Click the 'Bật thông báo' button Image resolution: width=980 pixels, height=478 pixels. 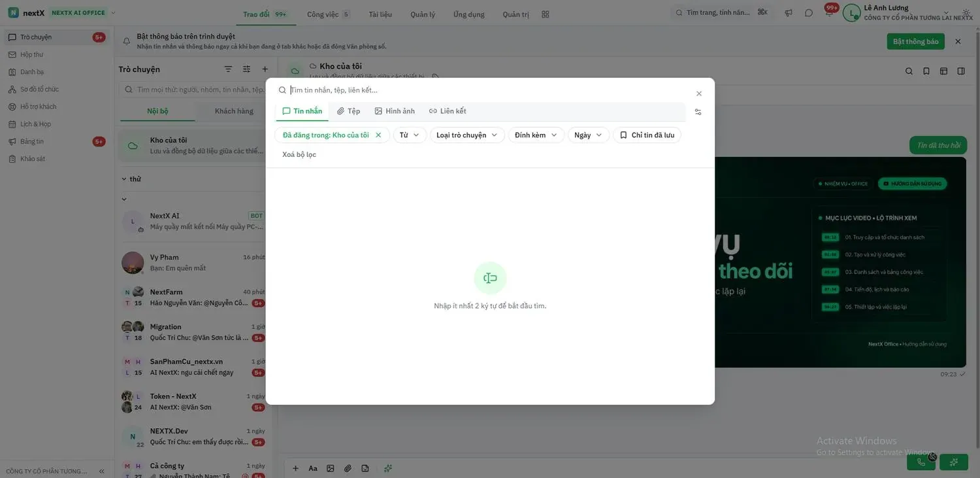click(x=915, y=41)
